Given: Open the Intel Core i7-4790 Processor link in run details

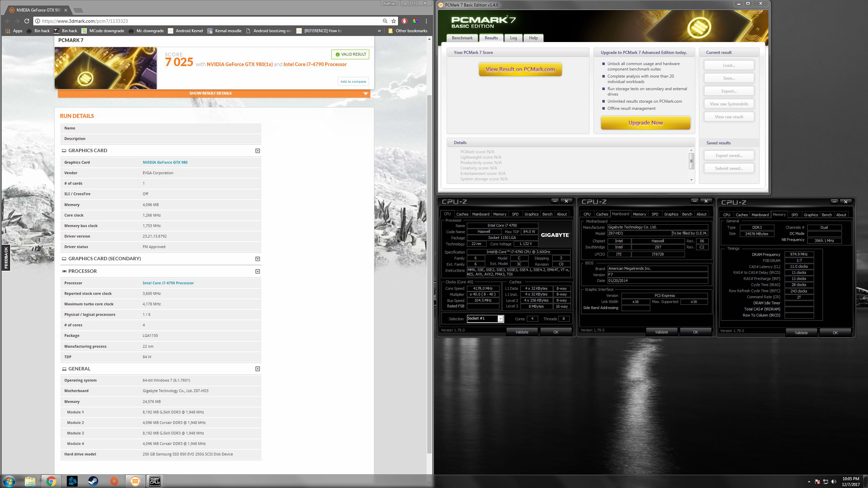Looking at the screenshot, I should point(168,283).
